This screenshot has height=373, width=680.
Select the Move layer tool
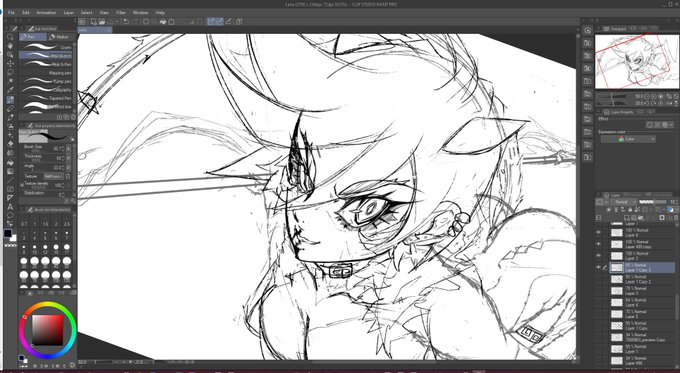pos(10,64)
